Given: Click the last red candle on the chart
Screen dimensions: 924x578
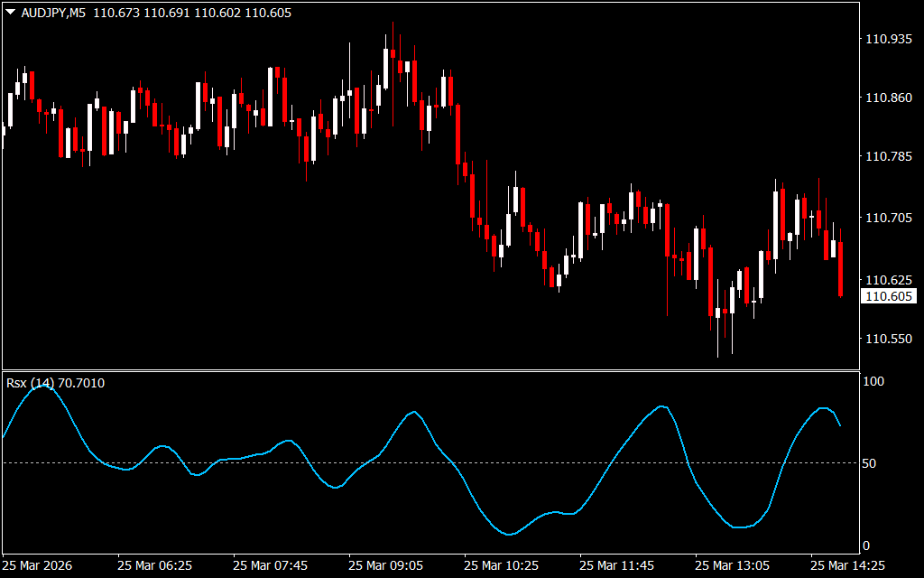Looking at the screenshot, I should [x=841, y=269].
